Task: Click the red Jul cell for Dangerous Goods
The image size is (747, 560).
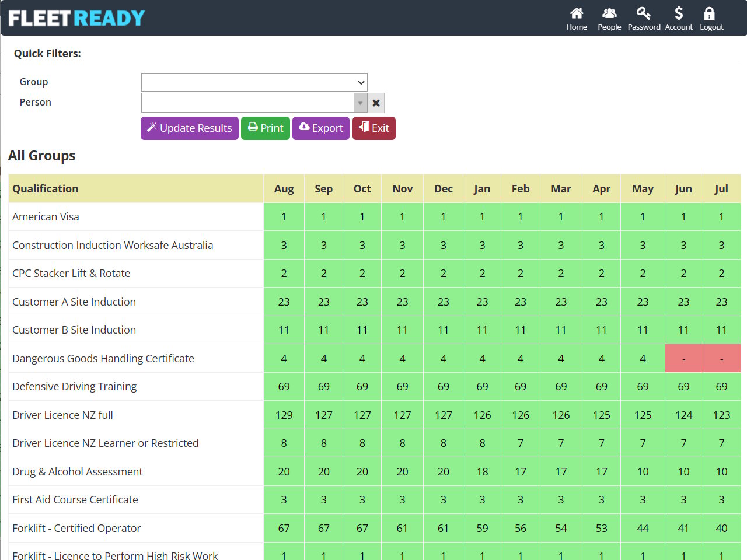Action: point(722,358)
